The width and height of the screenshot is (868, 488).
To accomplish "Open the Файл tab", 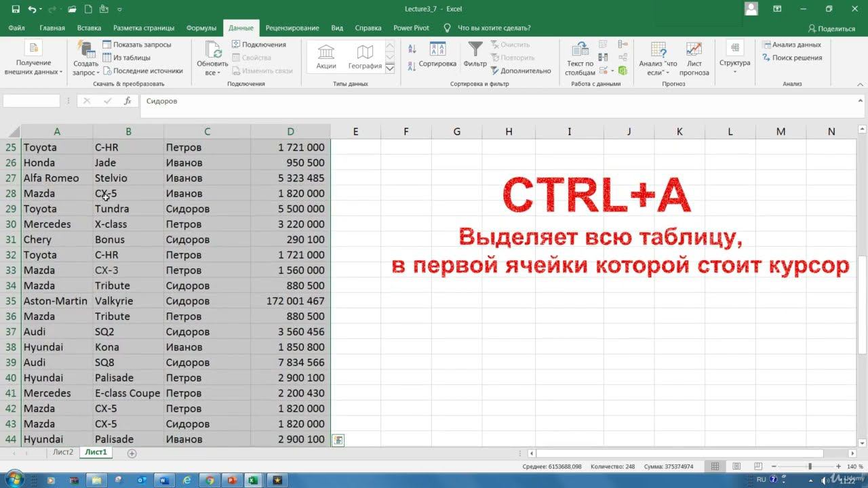I will 17,28.
